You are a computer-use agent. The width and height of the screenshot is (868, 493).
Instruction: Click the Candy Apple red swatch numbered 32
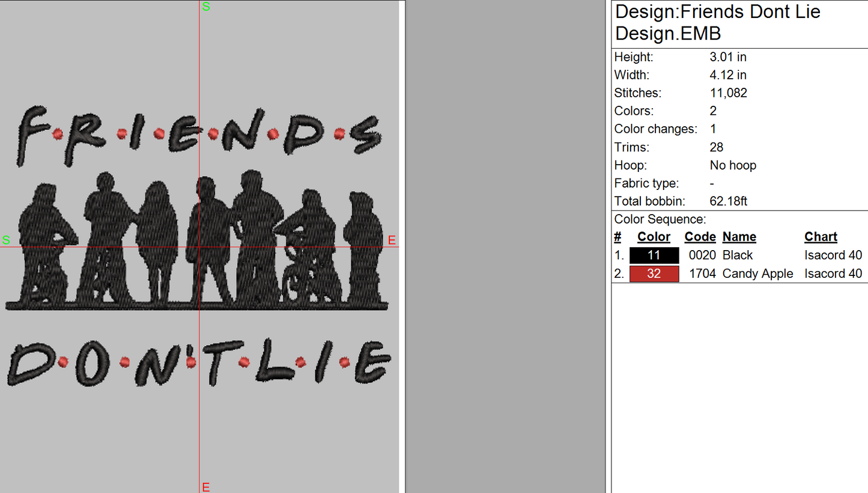click(x=654, y=274)
